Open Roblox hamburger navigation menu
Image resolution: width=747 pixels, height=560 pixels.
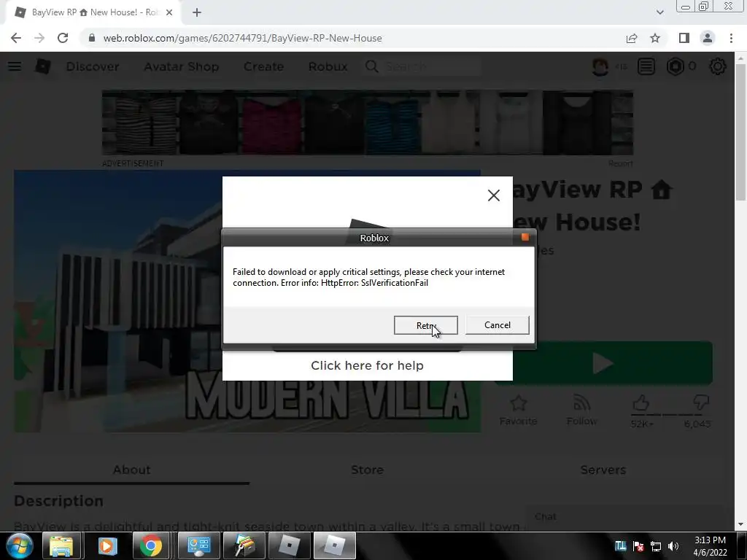point(15,66)
